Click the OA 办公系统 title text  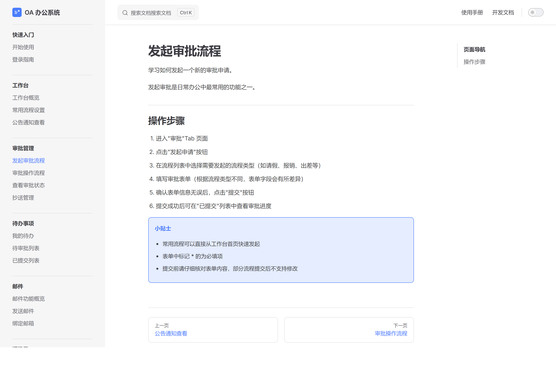point(42,12)
